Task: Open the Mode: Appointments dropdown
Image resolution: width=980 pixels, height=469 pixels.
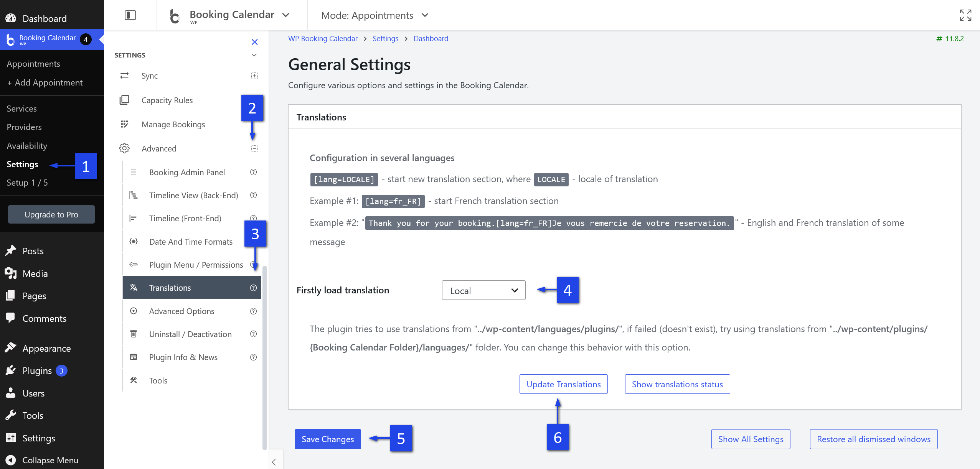Action: [375, 15]
